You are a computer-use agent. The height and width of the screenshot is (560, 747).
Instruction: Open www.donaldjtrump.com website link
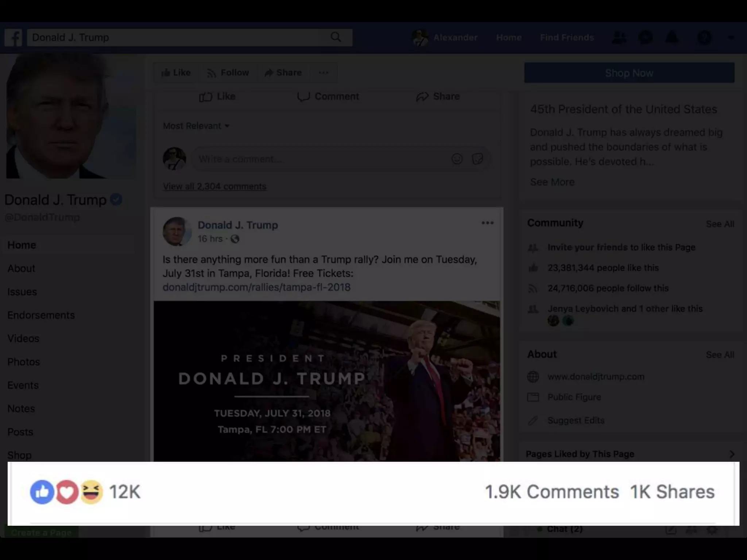click(596, 377)
